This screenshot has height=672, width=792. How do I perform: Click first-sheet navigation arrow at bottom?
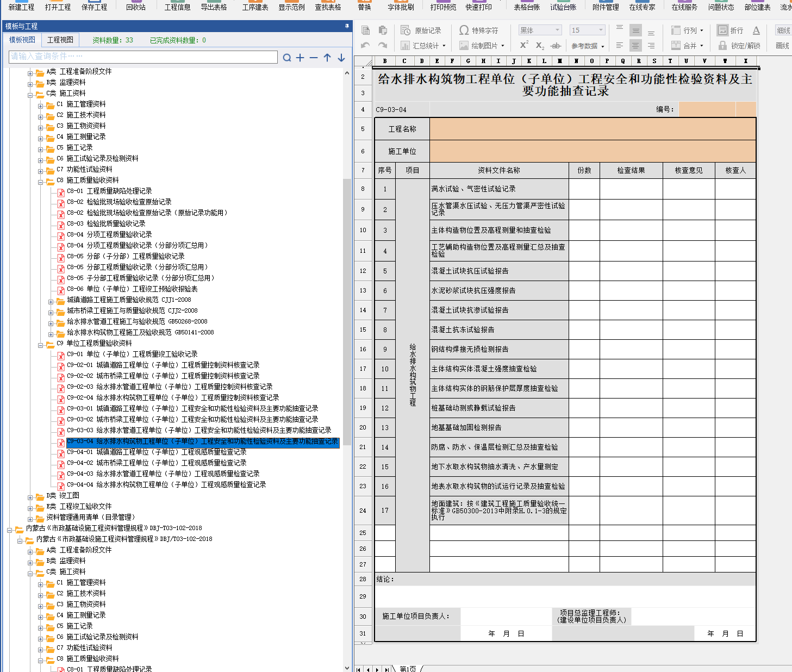point(359,669)
